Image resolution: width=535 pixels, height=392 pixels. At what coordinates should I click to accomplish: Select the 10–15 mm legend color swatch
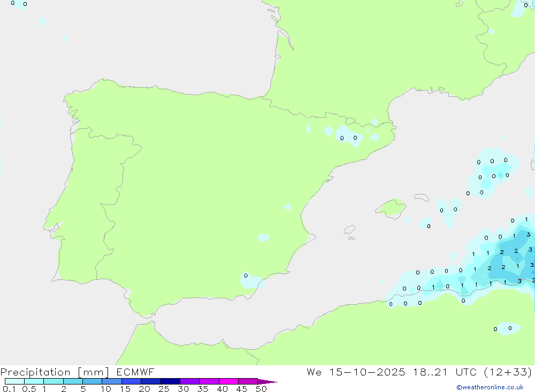tap(112, 381)
